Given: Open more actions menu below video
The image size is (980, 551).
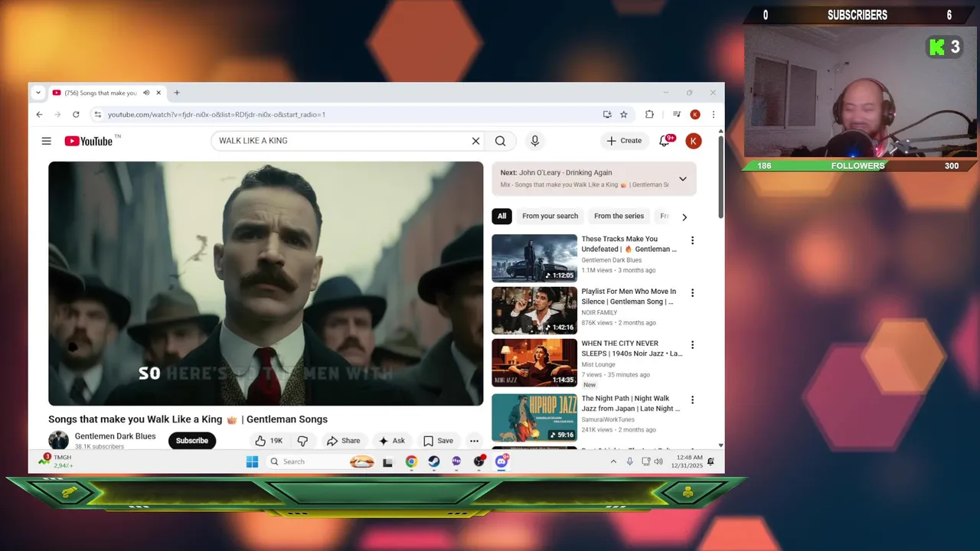Looking at the screenshot, I should tap(474, 441).
